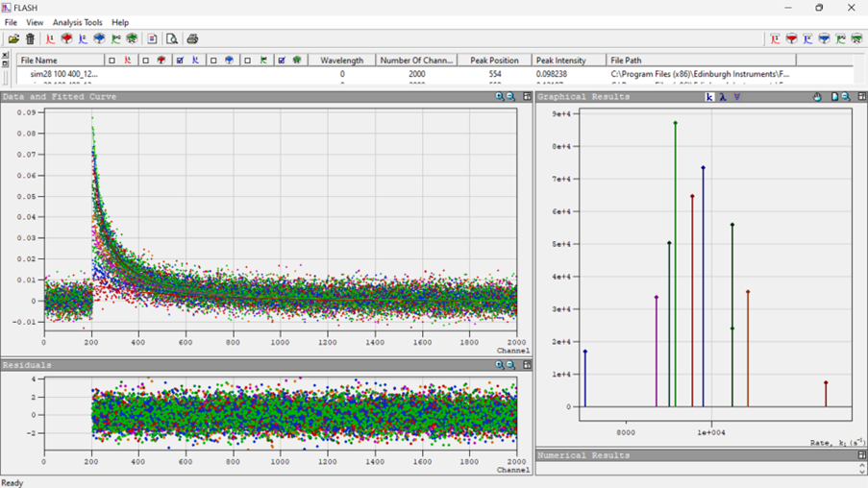Click the blue two-exponential curve icon in left toolbar

click(83, 38)
